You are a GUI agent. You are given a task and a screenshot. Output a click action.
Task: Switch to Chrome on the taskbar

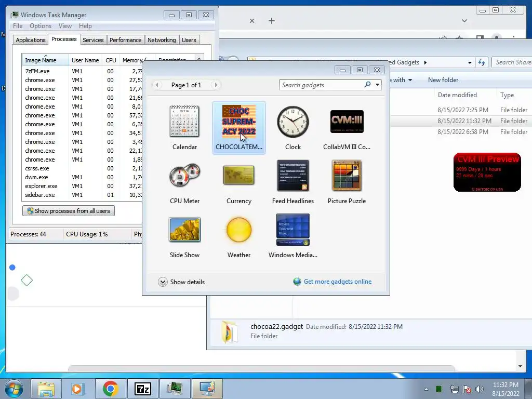(110, 389)
